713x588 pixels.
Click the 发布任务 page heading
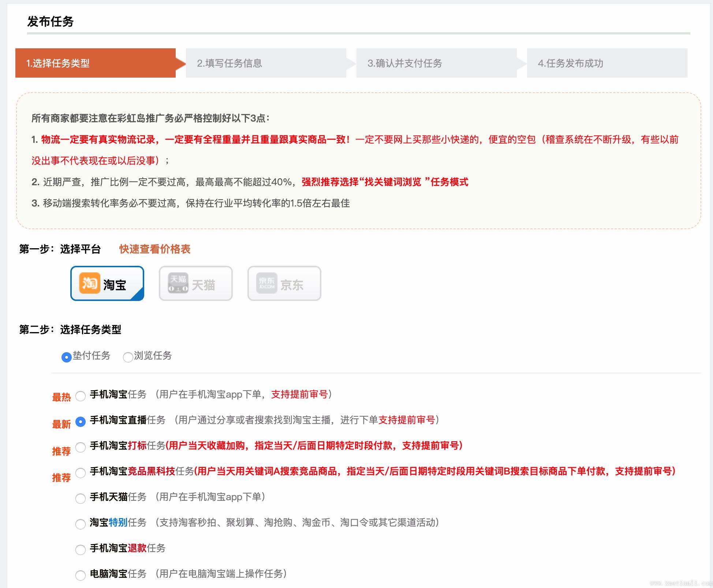click(51, 22)
